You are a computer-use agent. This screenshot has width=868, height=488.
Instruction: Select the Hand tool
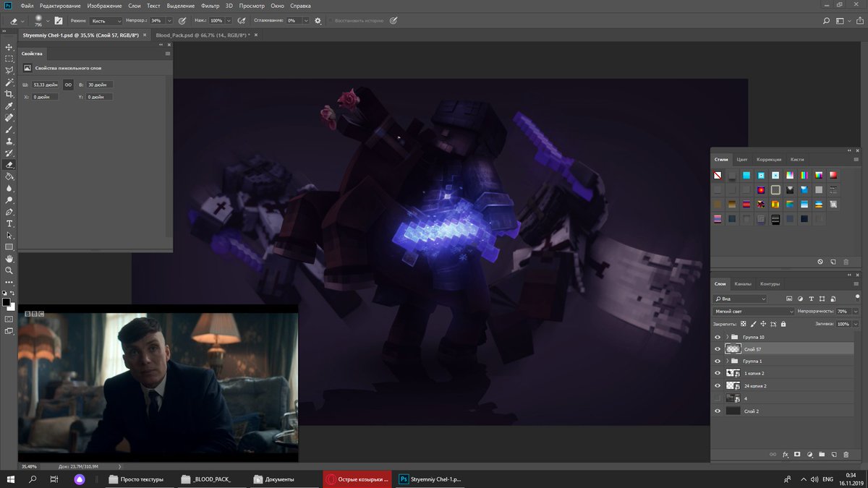[x=9, y=259]
